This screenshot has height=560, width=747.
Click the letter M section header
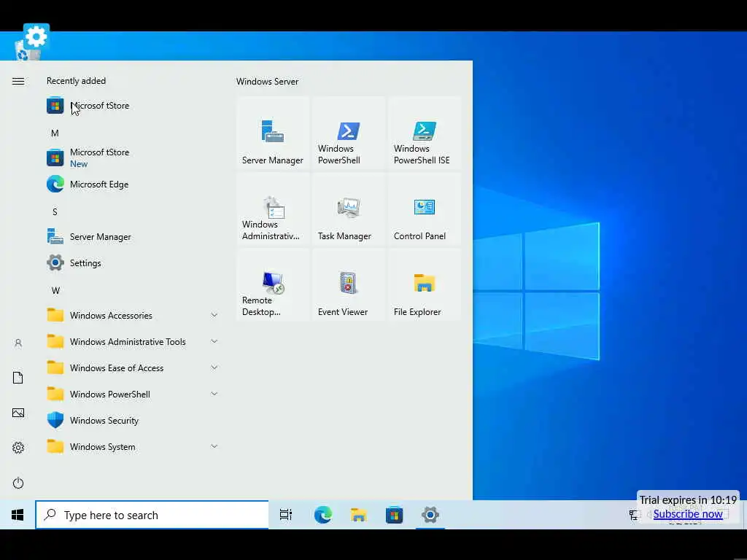pos(55,133)
